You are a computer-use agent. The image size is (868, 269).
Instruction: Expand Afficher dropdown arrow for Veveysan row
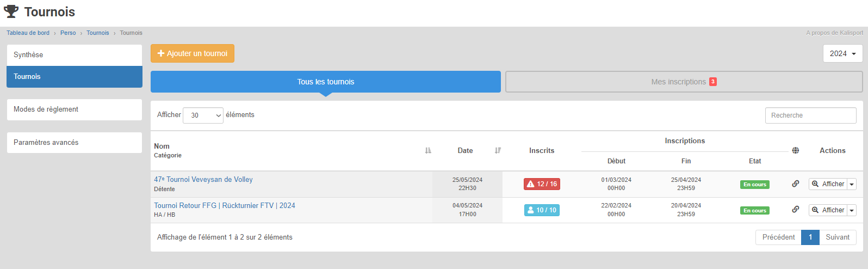[x=852, y=185]
